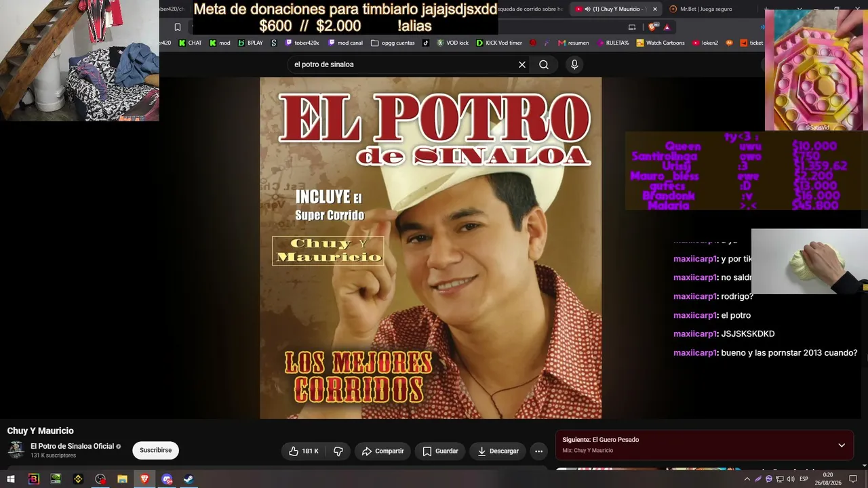Image resolution: width=868 pixels, height=488 pixels.
Task: Open the loken2 YouTube bookmark
Action: (705, 43)
